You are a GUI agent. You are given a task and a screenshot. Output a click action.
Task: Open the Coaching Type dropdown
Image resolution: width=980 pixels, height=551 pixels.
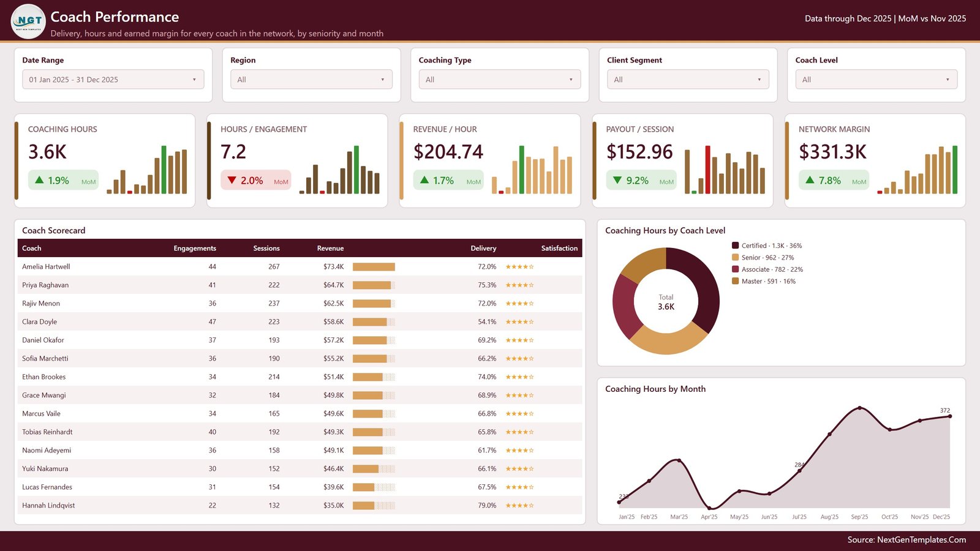pos(500,80)
